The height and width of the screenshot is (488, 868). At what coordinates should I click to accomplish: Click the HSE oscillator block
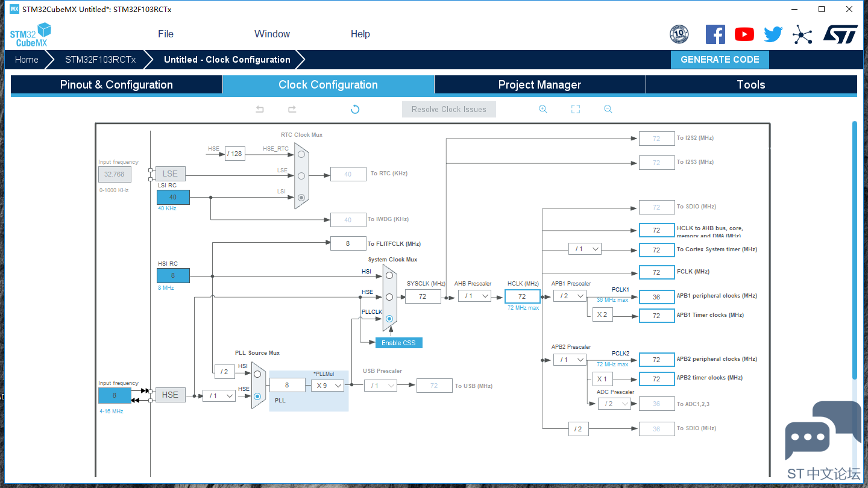(170, 395)
